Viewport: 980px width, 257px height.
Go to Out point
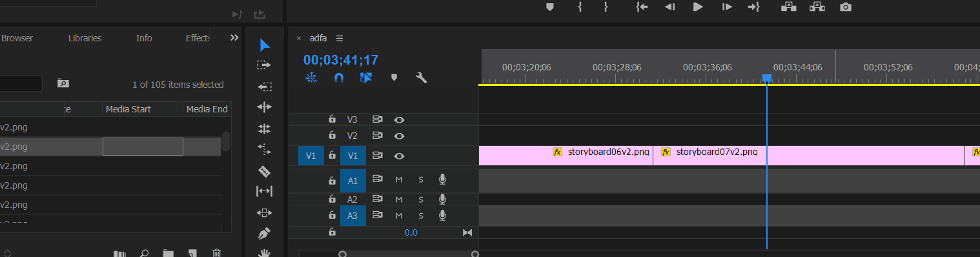754,7
